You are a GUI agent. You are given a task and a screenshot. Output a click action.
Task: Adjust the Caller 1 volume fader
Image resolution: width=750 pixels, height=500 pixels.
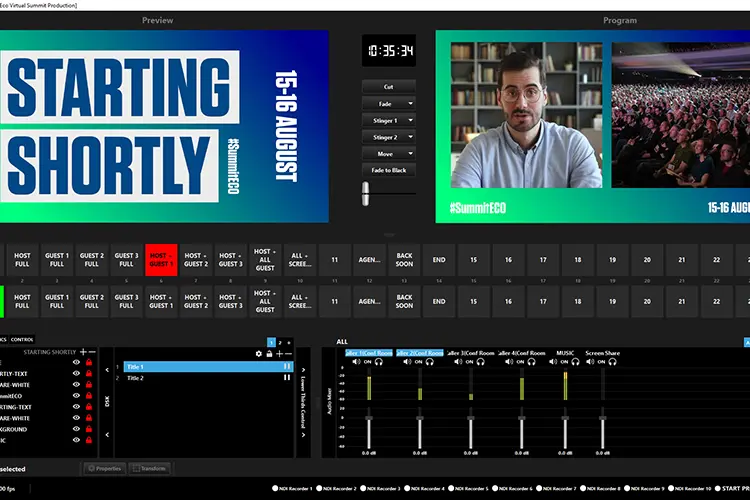pos(369,418)
